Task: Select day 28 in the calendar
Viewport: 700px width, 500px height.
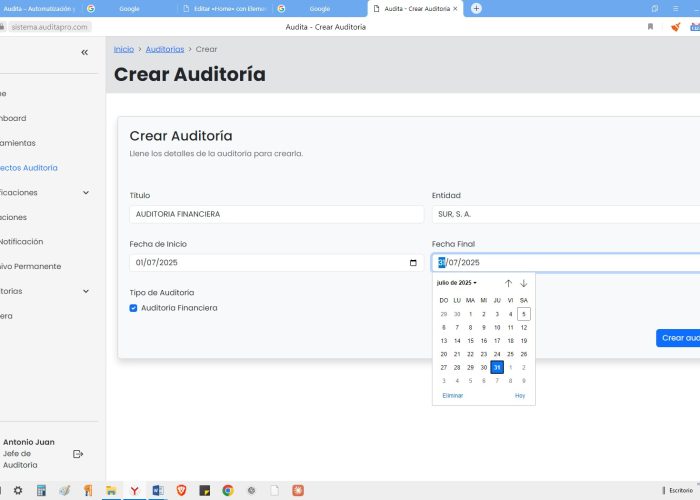Action: (x=457, y=367)
